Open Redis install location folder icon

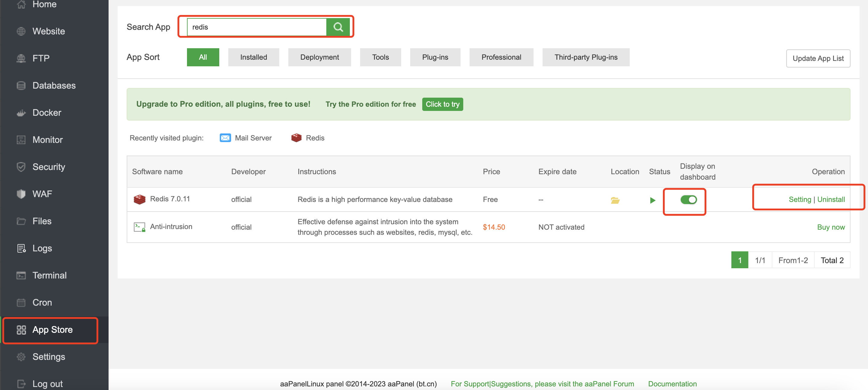tap(615, 200)
